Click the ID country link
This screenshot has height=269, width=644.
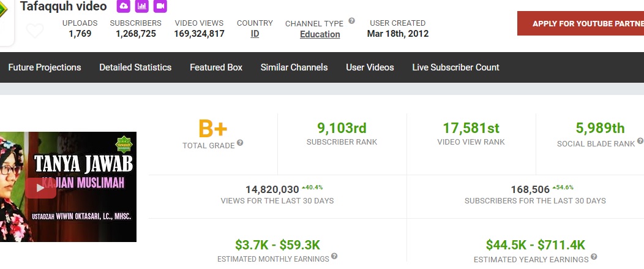click(x=255, y=34)
